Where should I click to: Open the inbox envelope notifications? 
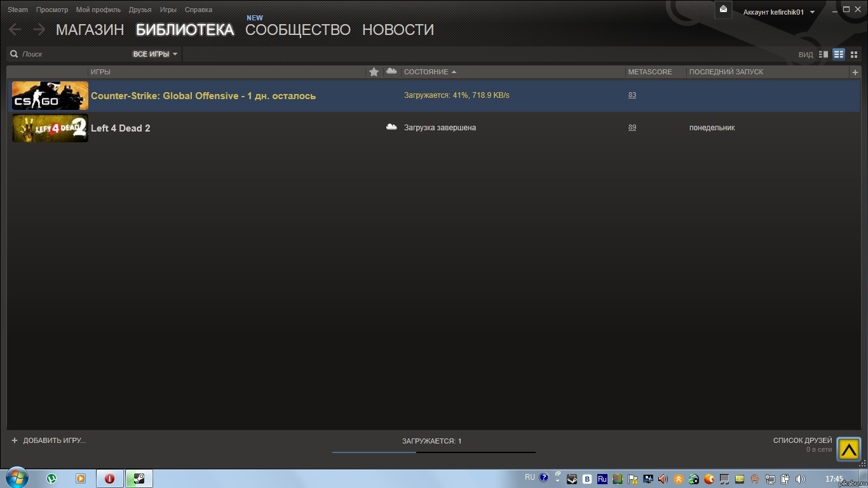723,9
